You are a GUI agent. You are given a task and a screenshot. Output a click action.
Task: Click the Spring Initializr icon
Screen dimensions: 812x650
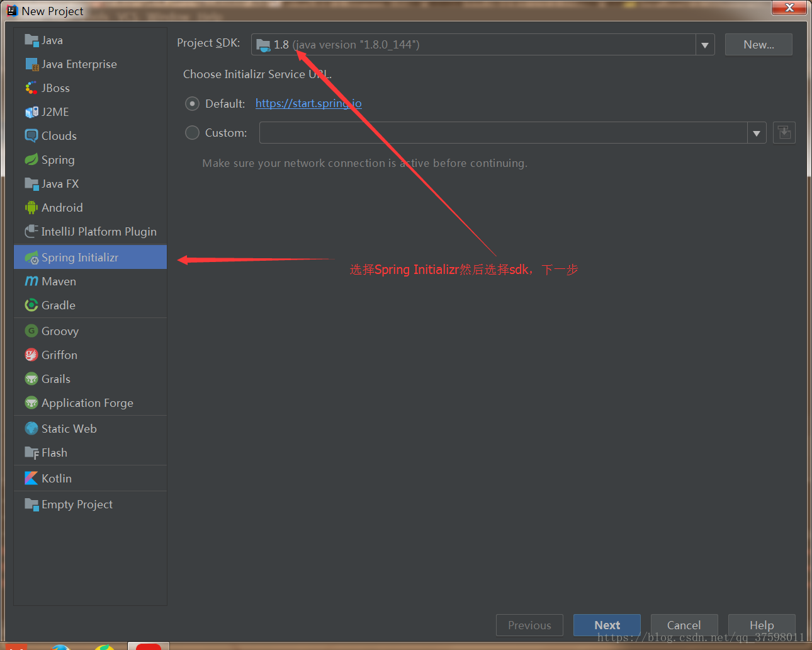click(31, 258)
